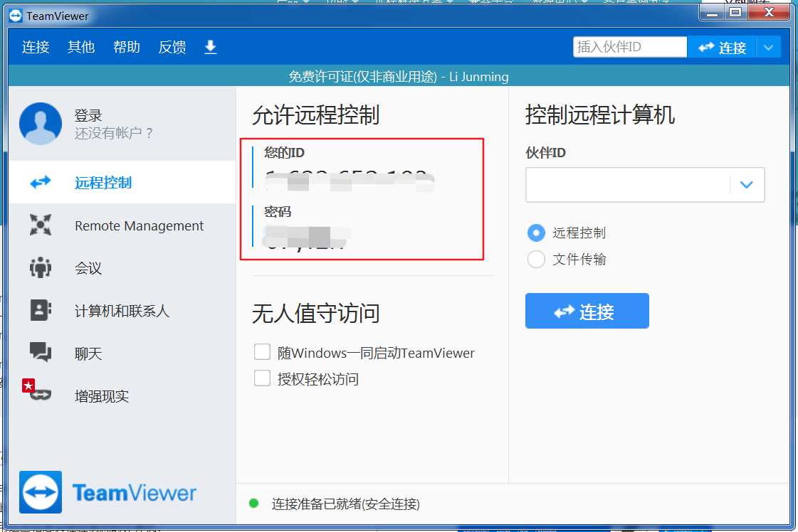
Task: Check 授权轻松访问 checkbox
Action: click(x=262, y=378)
